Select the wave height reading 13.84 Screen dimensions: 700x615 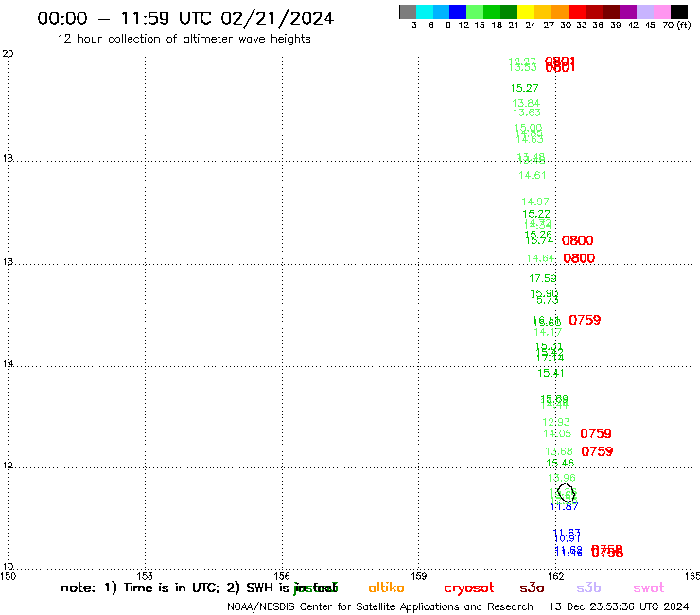[x=526, y=104]
